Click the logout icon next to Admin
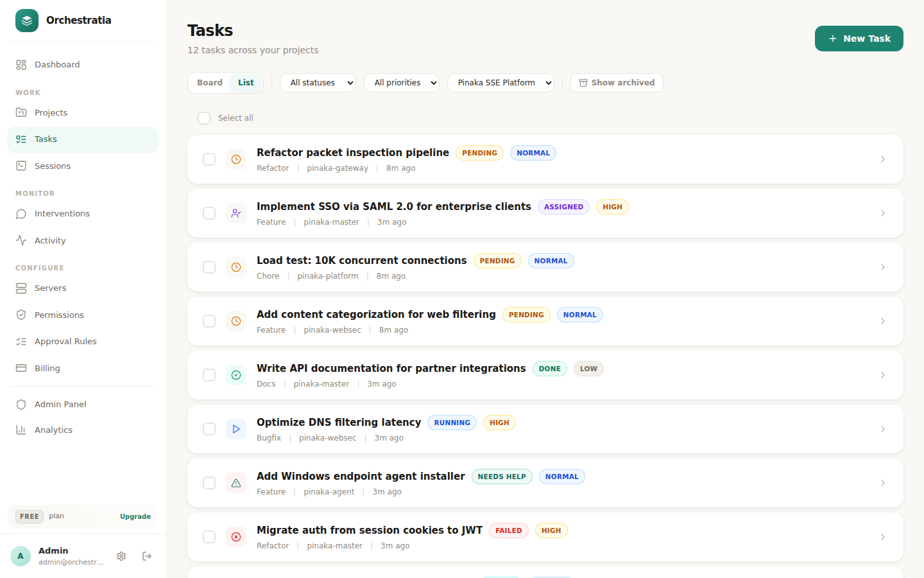Screen dimensions: 924x578 coord(146,556)
